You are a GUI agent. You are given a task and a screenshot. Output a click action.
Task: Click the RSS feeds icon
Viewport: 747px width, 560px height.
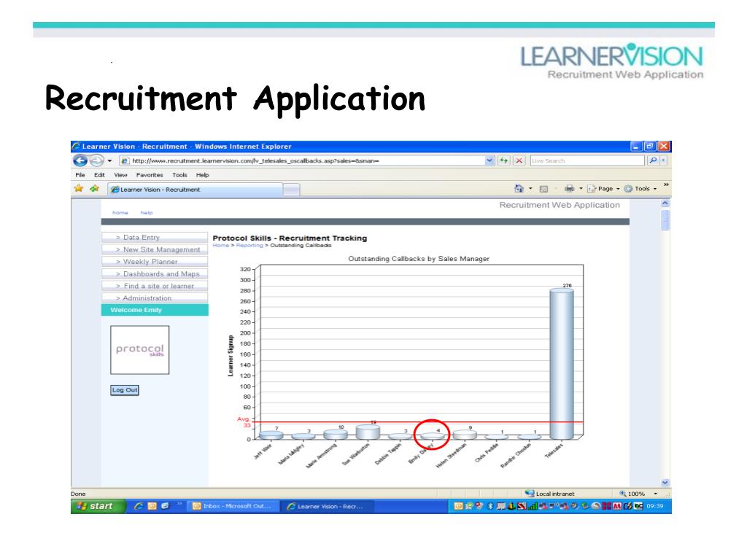pyautogui.click(x=543, y=189)
